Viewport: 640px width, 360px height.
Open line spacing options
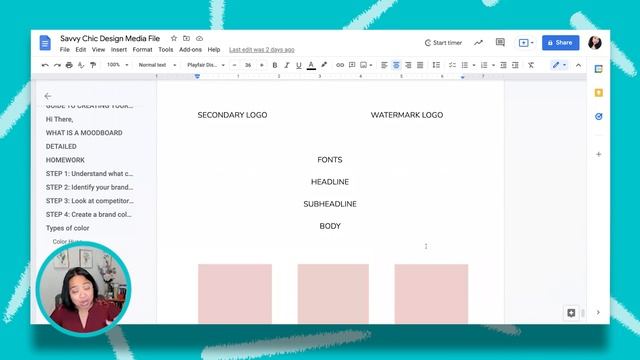[436, 65]
